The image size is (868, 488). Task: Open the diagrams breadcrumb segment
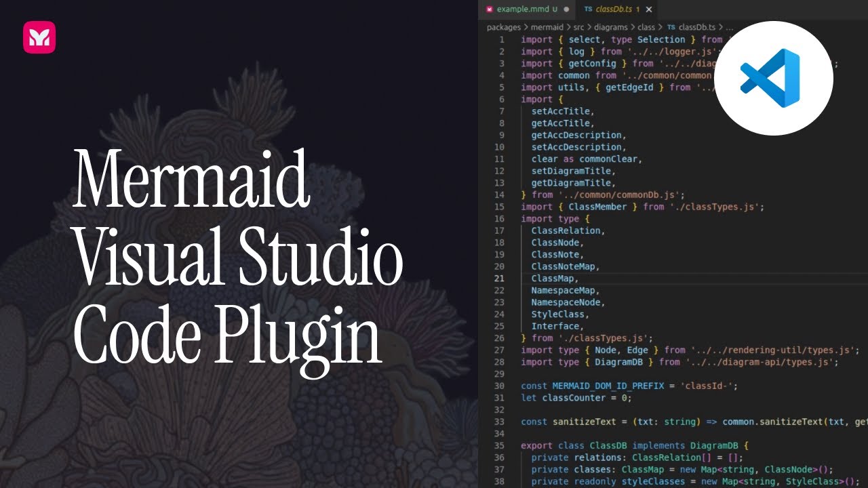tap(612, 28)
